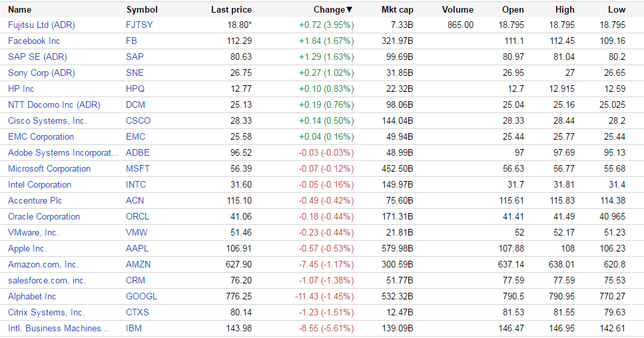This screenshot has height=338, width=644.
Task: Click the SAP SE (ADR) link
Action: 37,57
